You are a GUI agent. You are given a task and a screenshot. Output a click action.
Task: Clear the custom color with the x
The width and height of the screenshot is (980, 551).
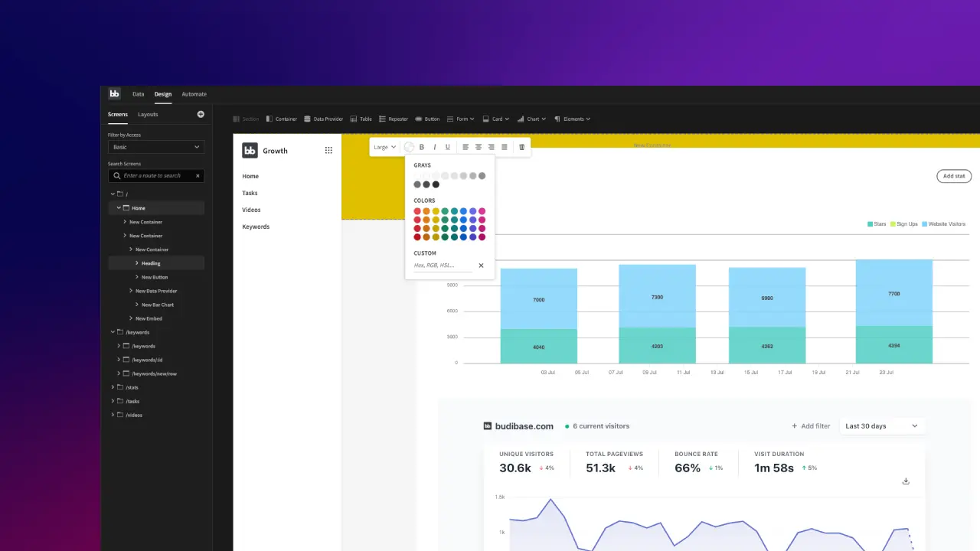(481, 266)
